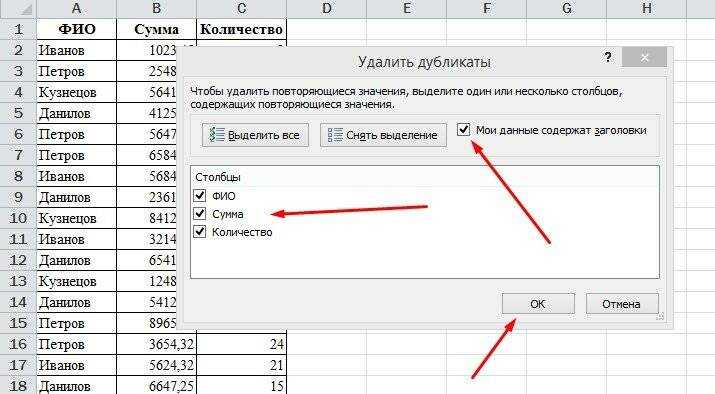715x394 pixels.
Task: Uncheck the Сумма column checkbox
Action: (x=200, y=213)
